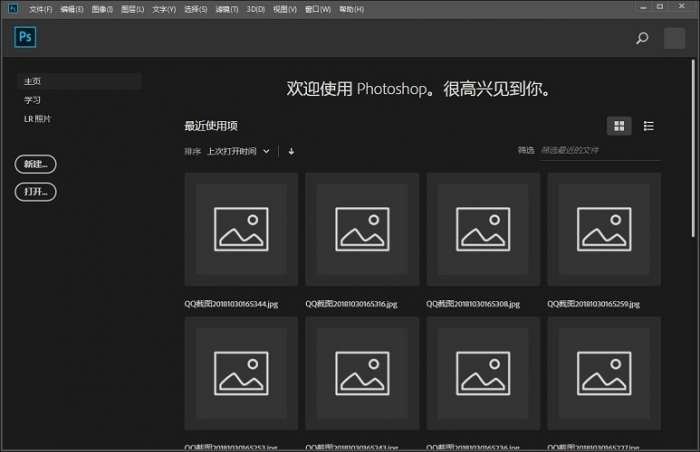This screenshot has width=700, height=452.
Task: Open the 文件(F) menu
Action: [41, 9]
